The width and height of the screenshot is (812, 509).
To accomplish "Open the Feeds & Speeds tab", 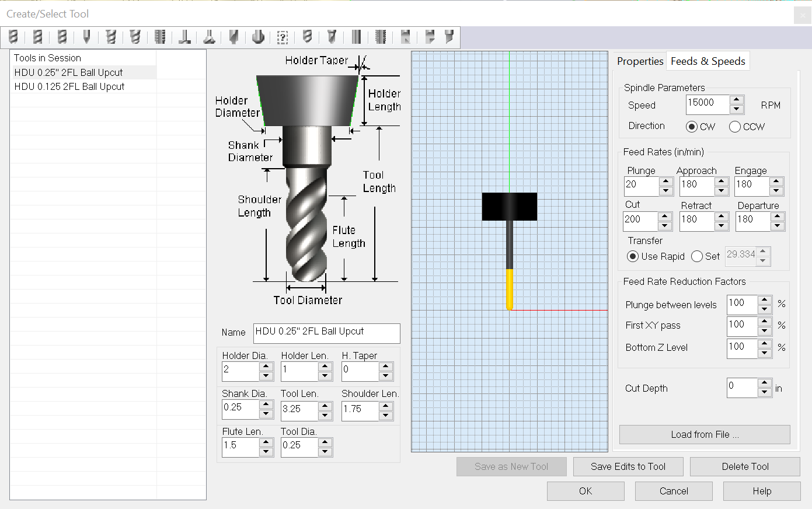I will [708, 61].
